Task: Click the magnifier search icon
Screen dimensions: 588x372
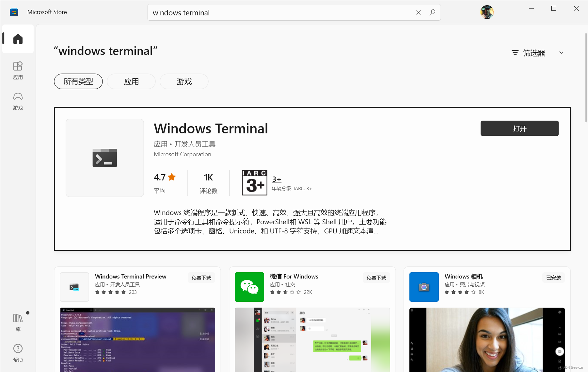Action: [x=432, y=12]
